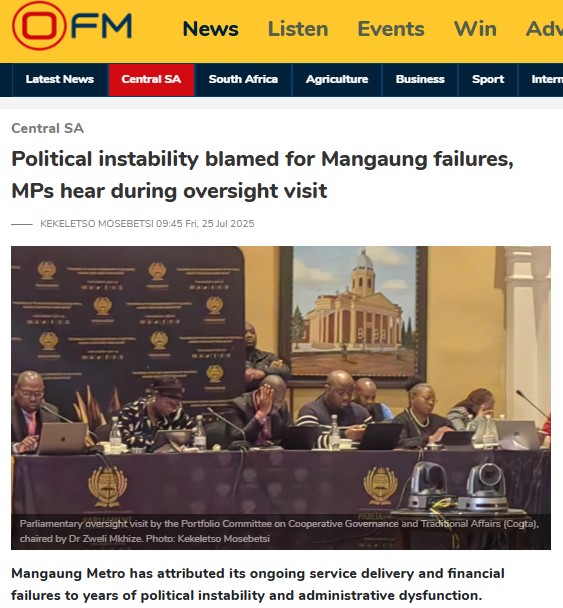Image resolution: width=563 pixels, height=608 pixels.
Task: Open the Agriculture news tab
Action: [x=337, y=79]
